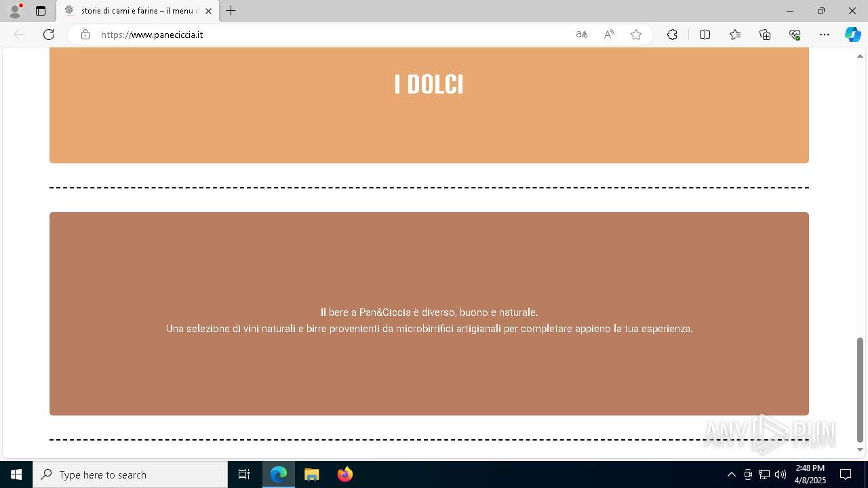This screenshot has height=488, width=868.
Task: Open a new tab with the plus button
Action: [231, 11]
